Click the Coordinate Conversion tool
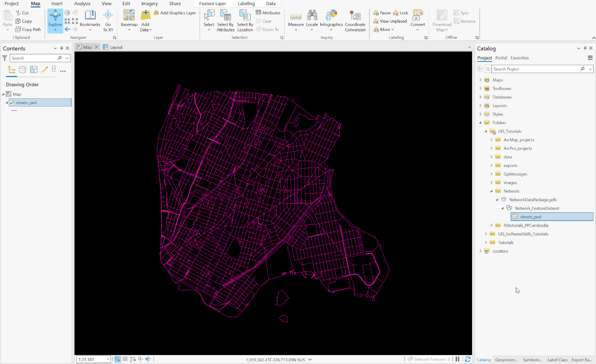This screenshot has width=596, height=364. click(355, 20)
